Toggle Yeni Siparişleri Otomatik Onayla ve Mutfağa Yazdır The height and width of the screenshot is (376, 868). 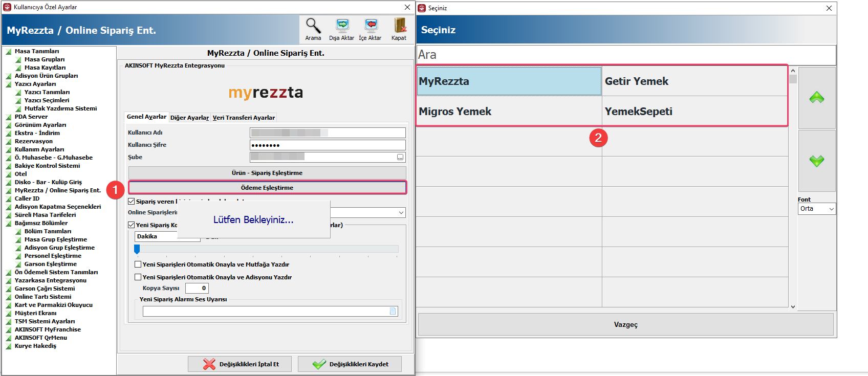(138, 264)
